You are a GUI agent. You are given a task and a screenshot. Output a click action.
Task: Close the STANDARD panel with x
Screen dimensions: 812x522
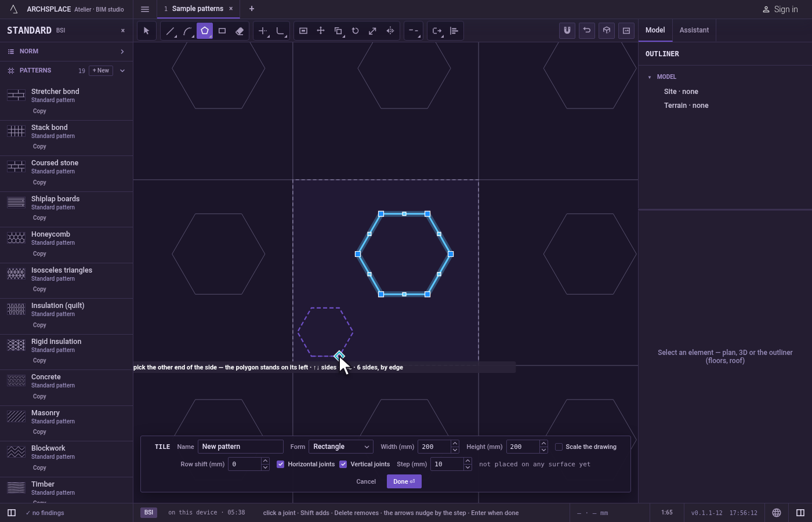point(123,31)
